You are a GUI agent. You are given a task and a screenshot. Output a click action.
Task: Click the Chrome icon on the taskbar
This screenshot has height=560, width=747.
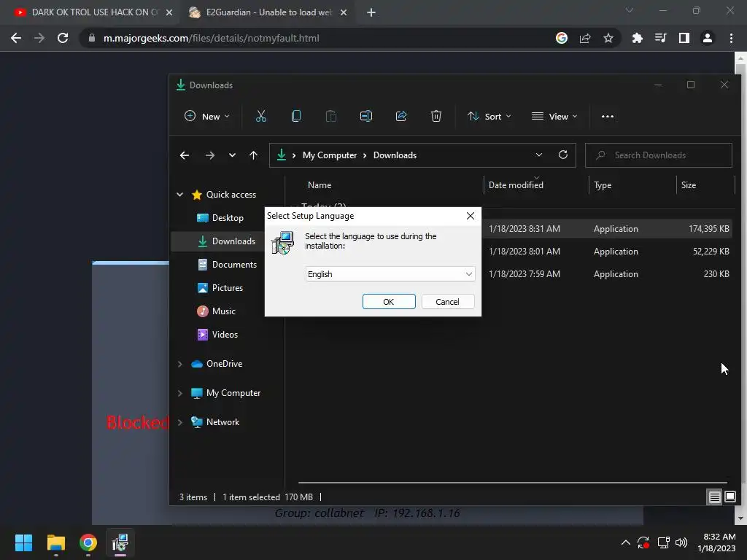tap(88, 542)
